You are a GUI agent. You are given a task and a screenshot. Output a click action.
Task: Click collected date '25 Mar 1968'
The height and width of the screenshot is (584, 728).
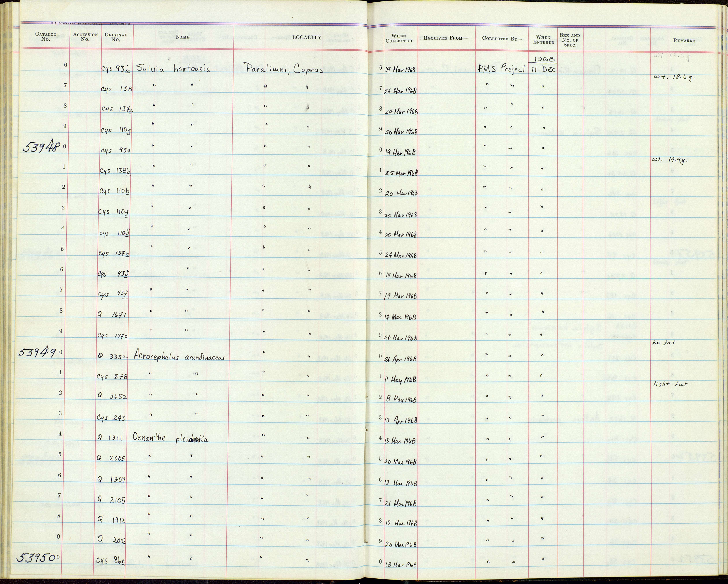point(401,173)
